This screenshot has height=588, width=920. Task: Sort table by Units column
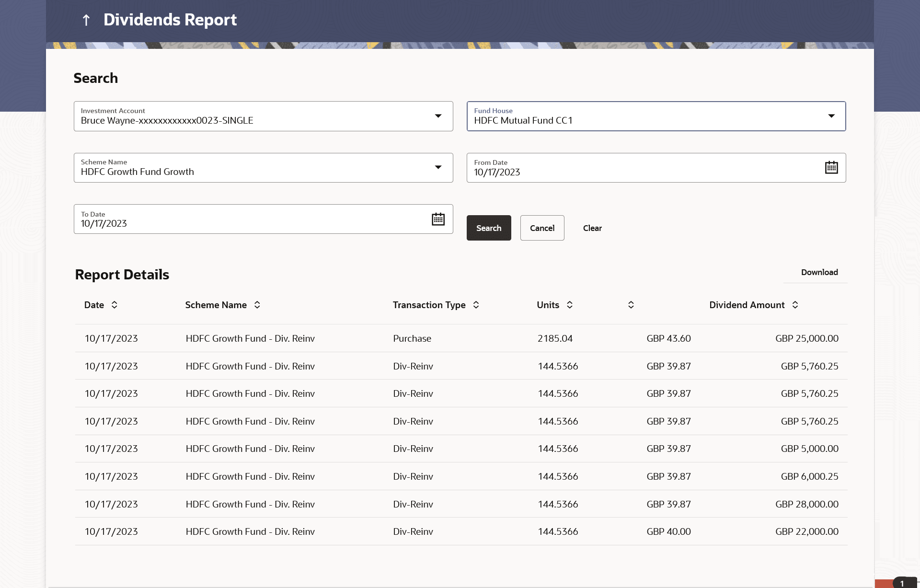pyautogui.click(x=569, y=305)
